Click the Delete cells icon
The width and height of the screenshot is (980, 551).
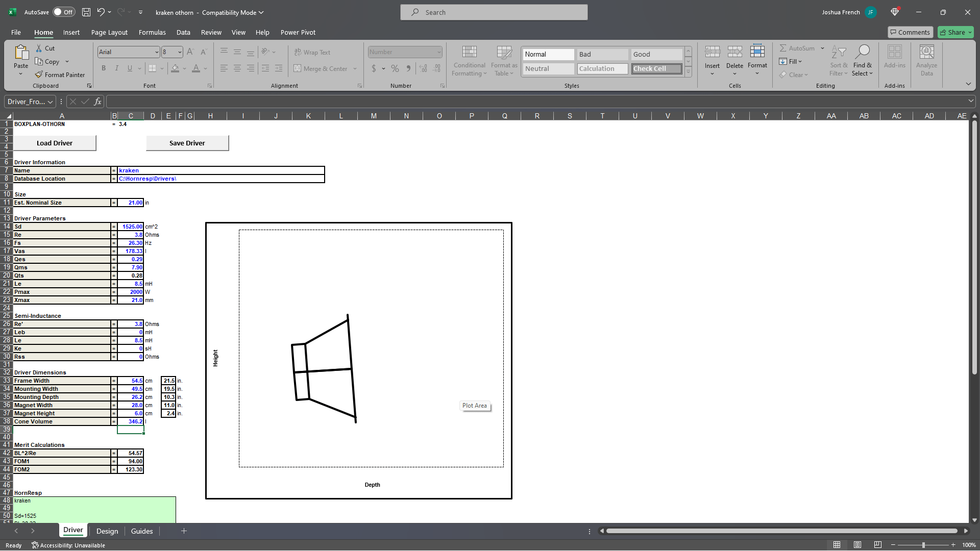(x=734, y=52)
